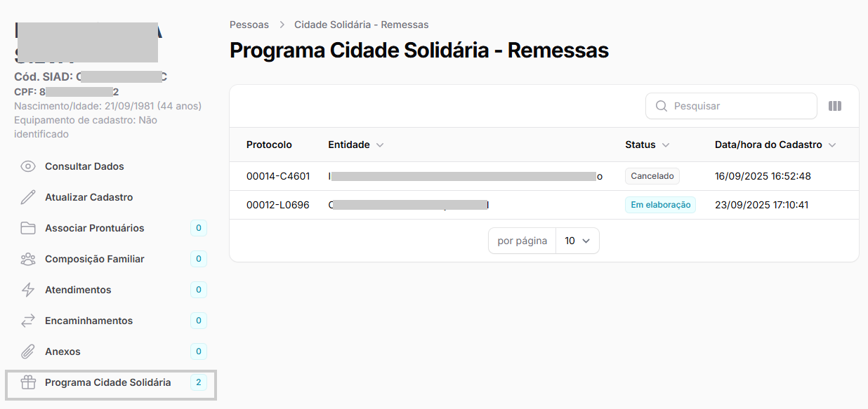Click the folder icon for Associar Prontuários
The image size is (868, 409).
point(28,228)
